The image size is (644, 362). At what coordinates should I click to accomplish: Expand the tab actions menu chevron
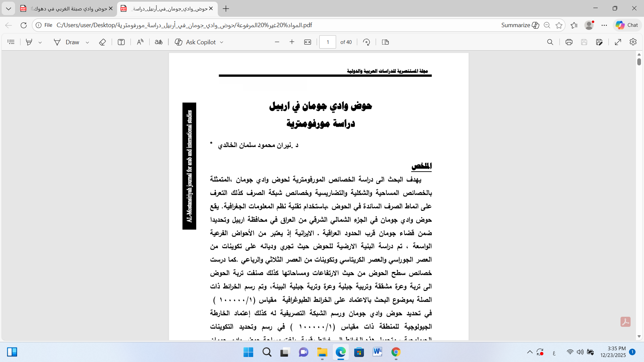(x=8, y=9)
